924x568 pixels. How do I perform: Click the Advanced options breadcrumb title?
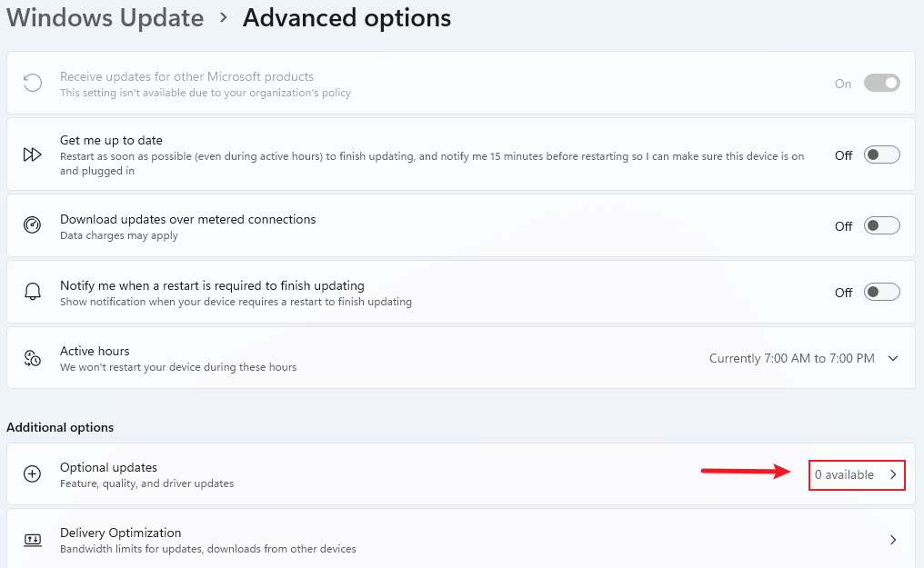(346, 17)
